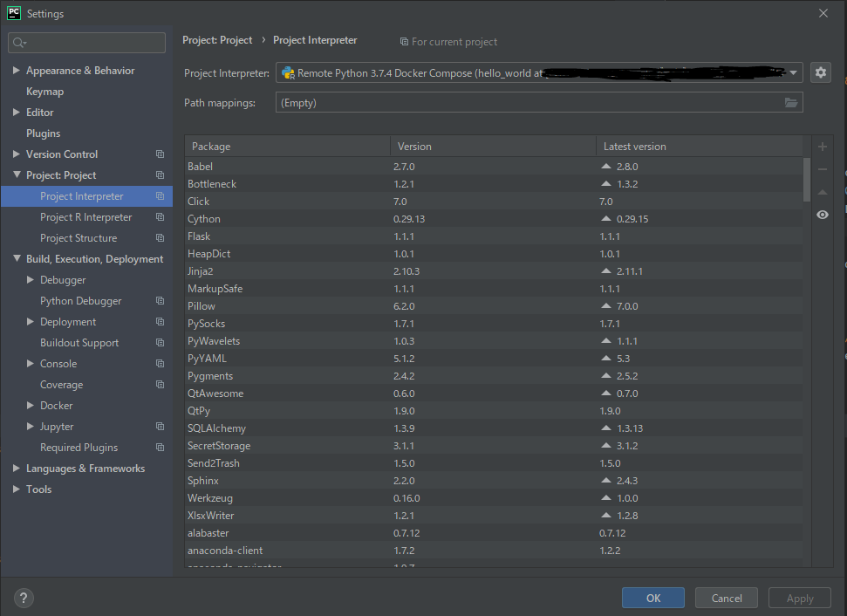Toggle the show early releases eye icon

tap(823, 215)
